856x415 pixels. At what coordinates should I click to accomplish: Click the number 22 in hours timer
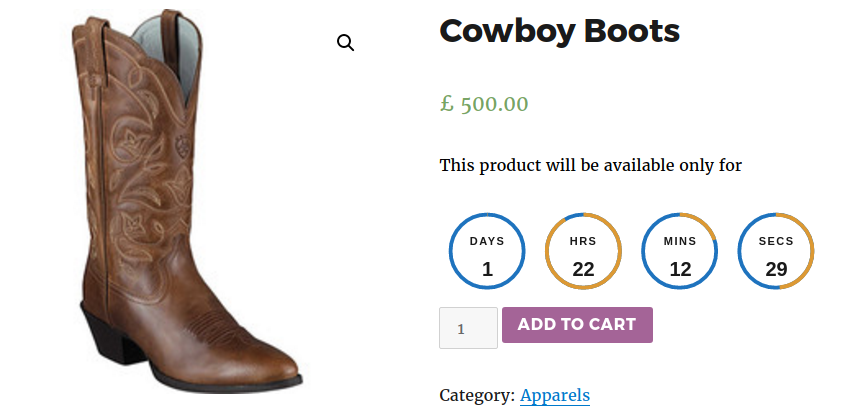coord(583,269)
